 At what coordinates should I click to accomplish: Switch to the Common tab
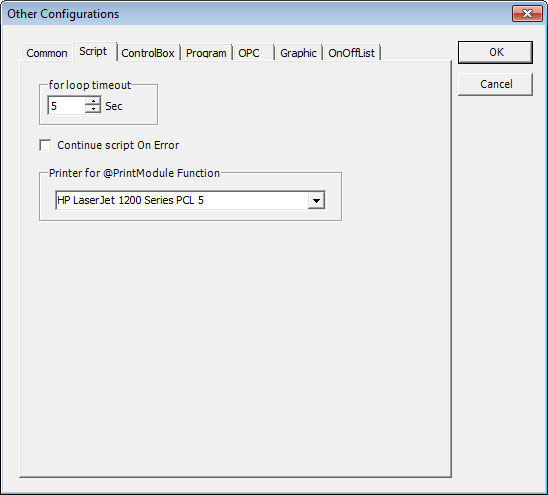point(47,53)
